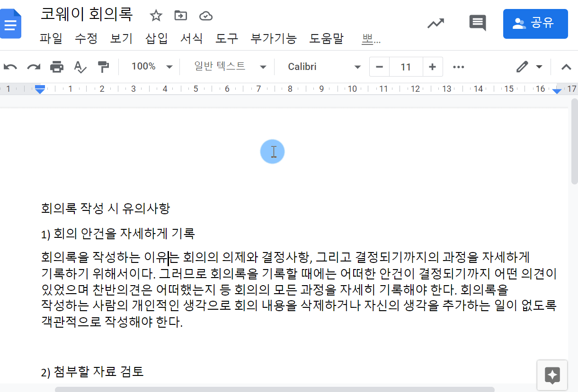Open the activity dashboard trend icon
578x392 pixels.
point(436,23)
